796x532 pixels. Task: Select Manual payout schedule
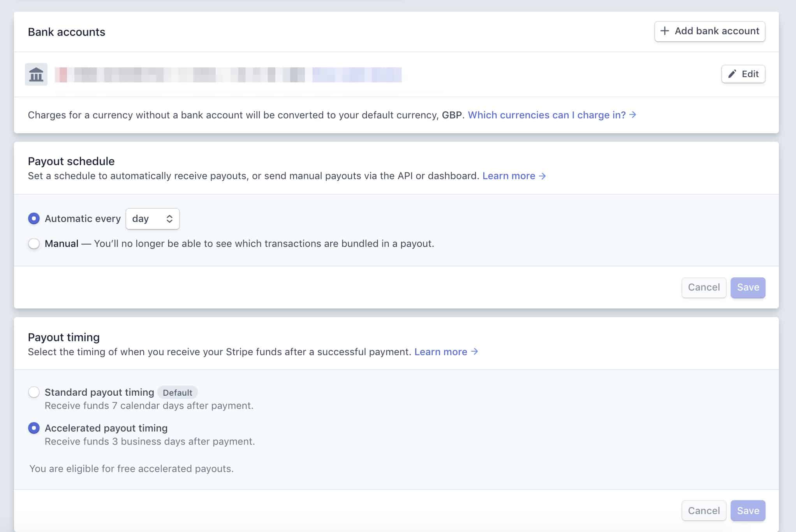[x=34, y=243]
